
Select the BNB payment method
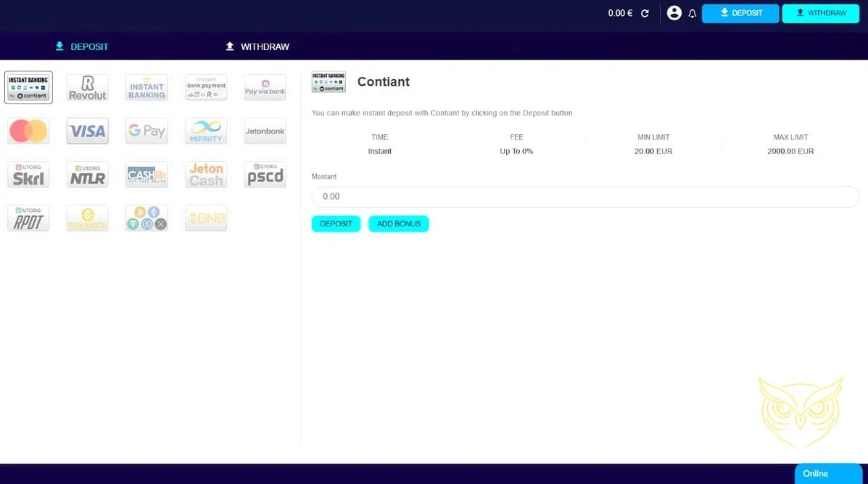(206, 218)
